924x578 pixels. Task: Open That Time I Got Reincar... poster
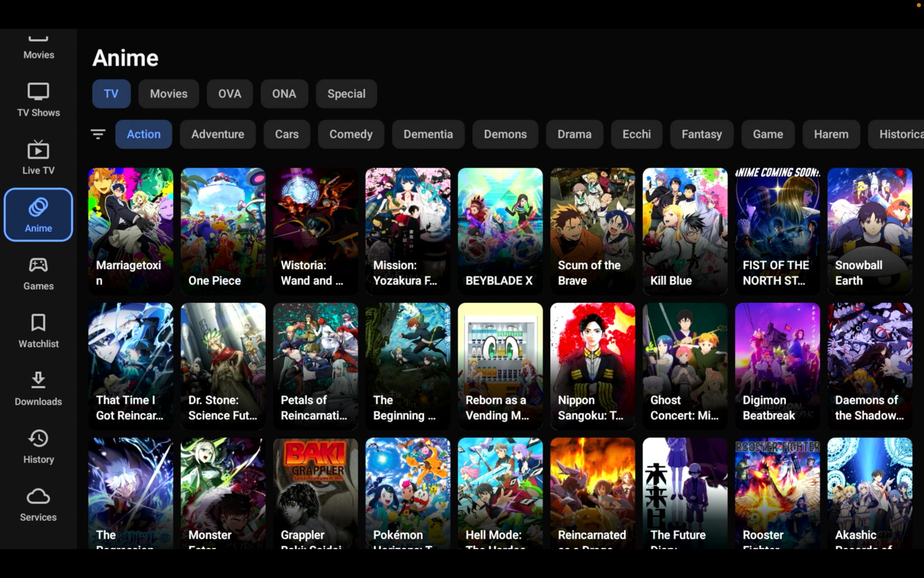tap(131, 366)
